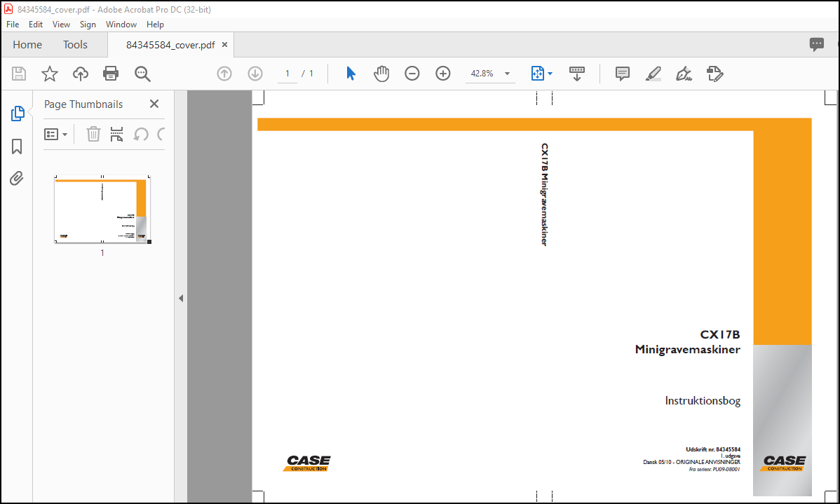Show Page Thumbnails sidebar icon
The image size is (840, 504).
click(x=17, y=114)
